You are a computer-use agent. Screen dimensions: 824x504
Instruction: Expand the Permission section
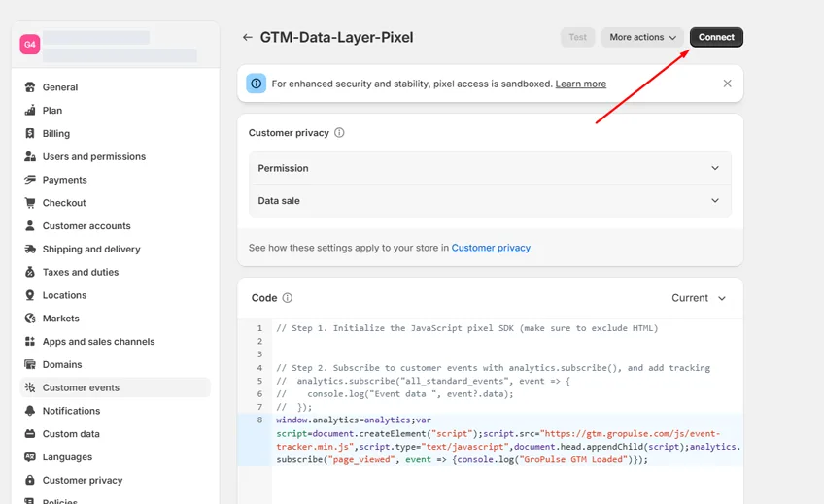click(490, 168)
